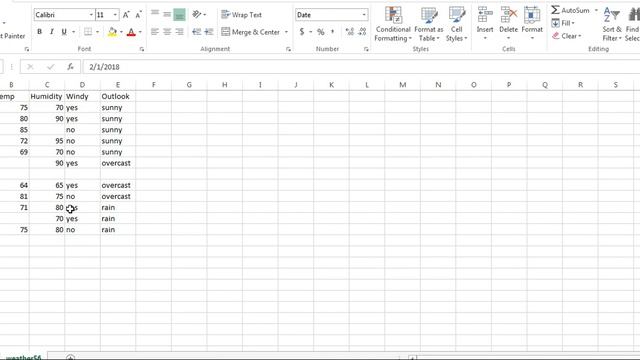This screenshot has width=640, height=360.
Task: Click the Windy header cell
Action: click(x=82, y=96)
